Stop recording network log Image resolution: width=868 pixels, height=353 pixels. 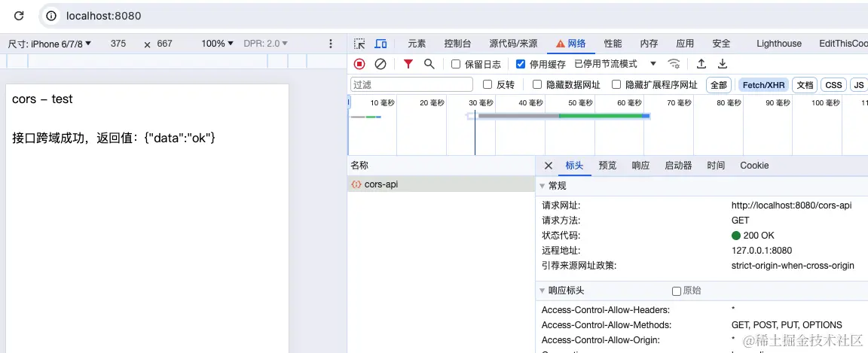(x=359, y=64)
